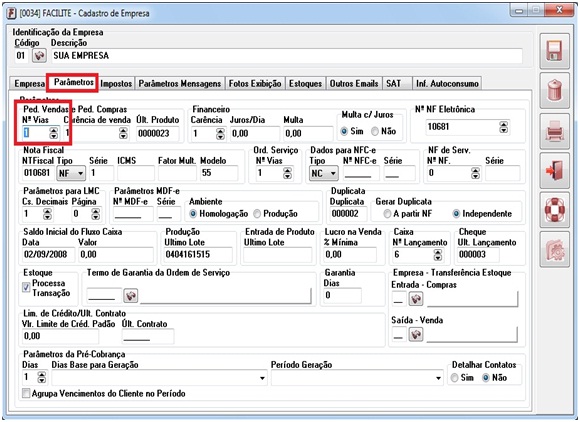Click the Delete trash can icon

[x=554, y=91]
